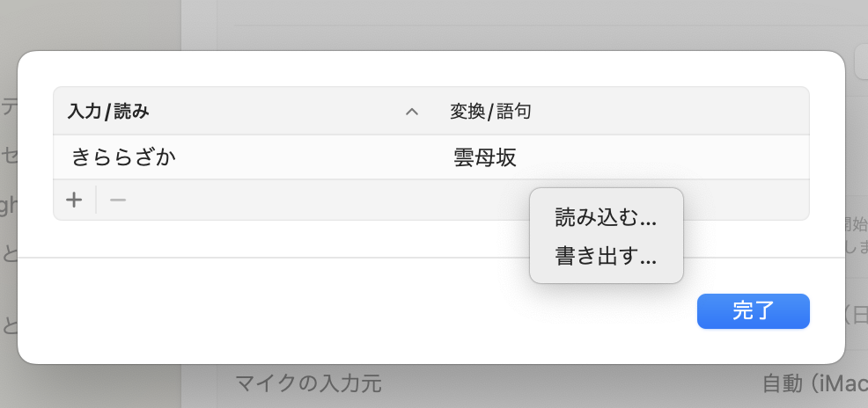The image size is (868, 408).
Task: Click the partially visible button at top right
Action: [x=860, y=62]
